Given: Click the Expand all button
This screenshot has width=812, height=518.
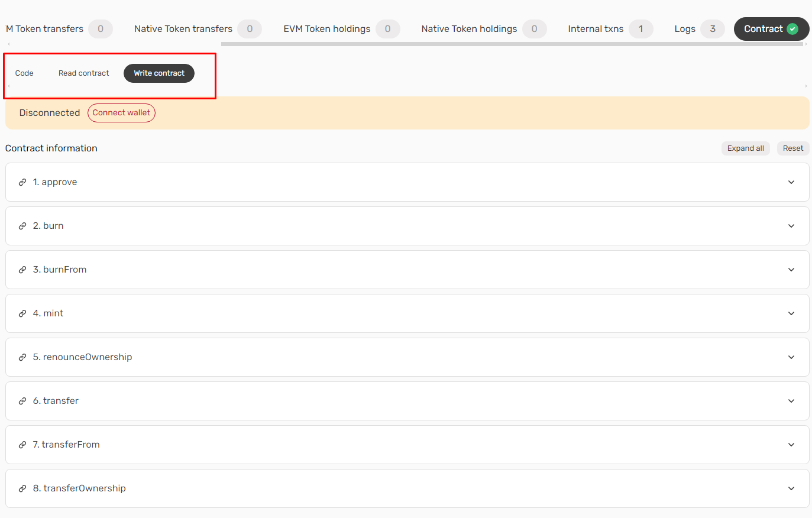Looking at the screenshot, I should 745,148.
